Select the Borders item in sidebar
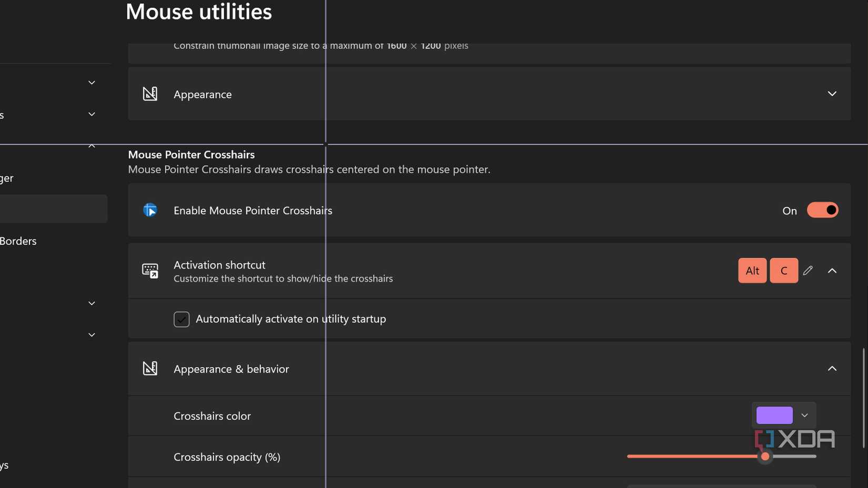 18,241
